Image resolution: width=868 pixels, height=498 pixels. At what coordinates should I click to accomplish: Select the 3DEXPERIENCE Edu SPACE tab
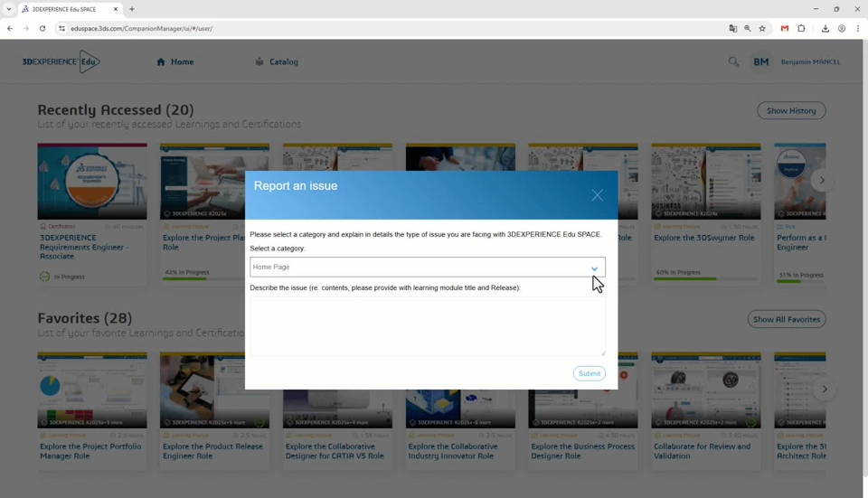coord(70,9)
